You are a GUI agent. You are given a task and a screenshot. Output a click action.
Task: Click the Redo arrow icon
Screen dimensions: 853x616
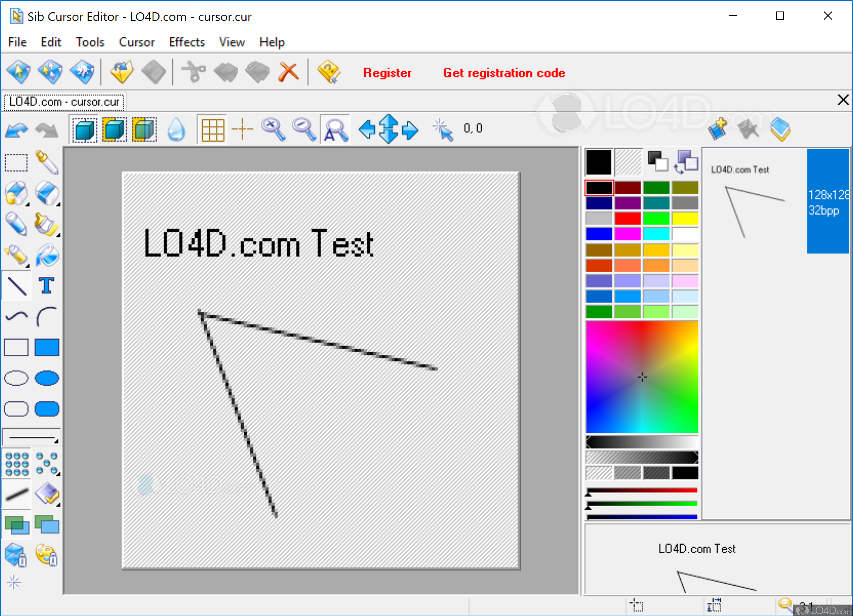[x=46, y=130]
